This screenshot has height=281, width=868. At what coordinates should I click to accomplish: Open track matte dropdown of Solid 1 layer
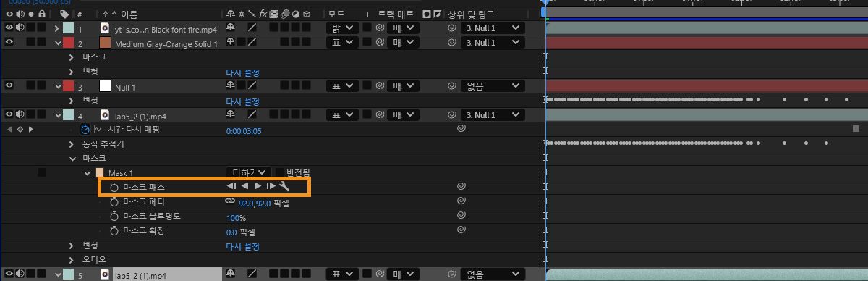click(x=403, y=42)
